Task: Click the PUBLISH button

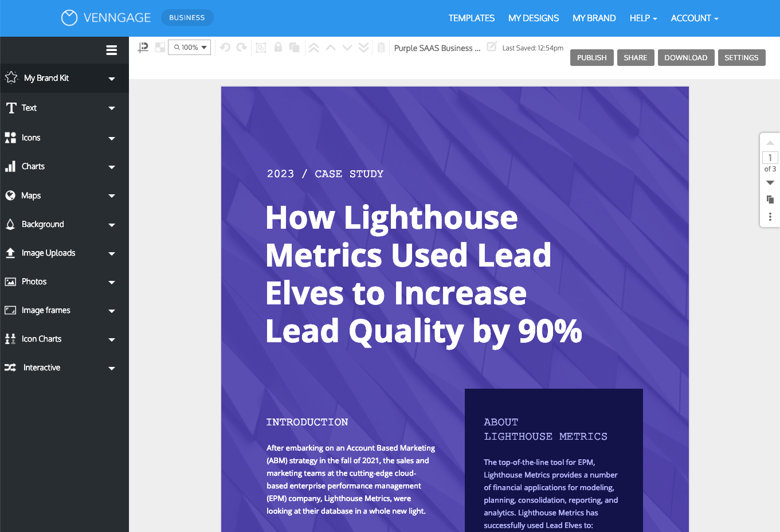Action: click(591, 57)
